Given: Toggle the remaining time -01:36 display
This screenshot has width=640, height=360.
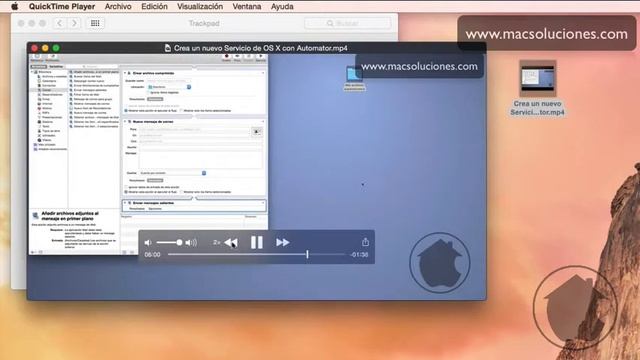Looking at the screenshot, I should 359,255.
